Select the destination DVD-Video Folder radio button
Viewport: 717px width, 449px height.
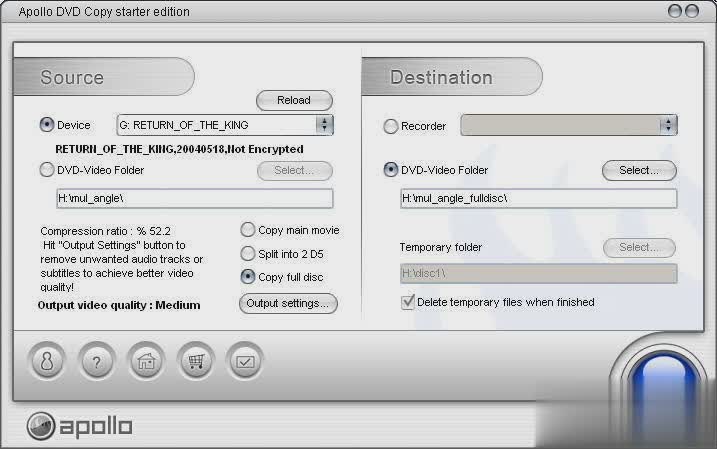coord(391,170)
